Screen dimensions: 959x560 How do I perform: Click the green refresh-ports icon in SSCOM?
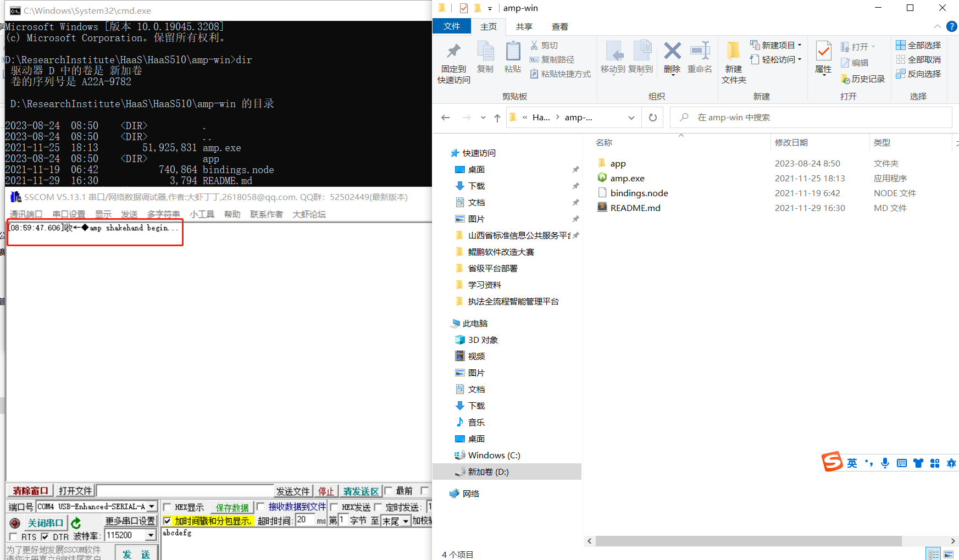(x=76, y=523)
